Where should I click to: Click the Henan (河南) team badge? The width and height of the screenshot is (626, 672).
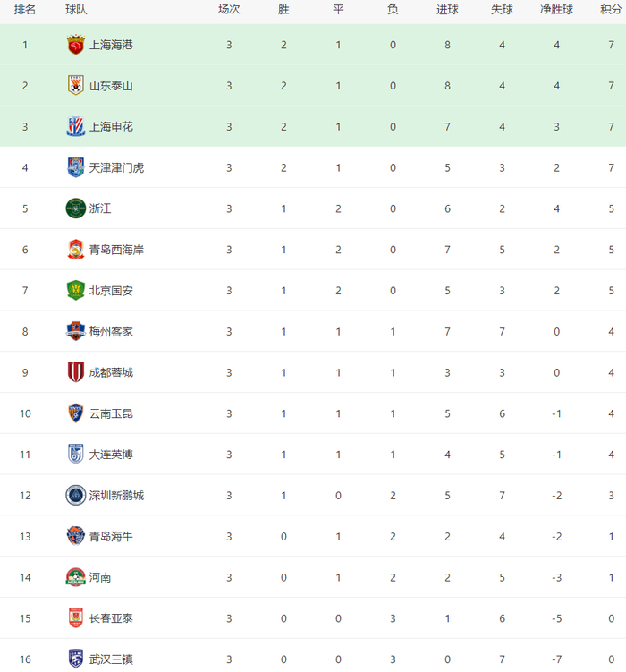point(76,577)
